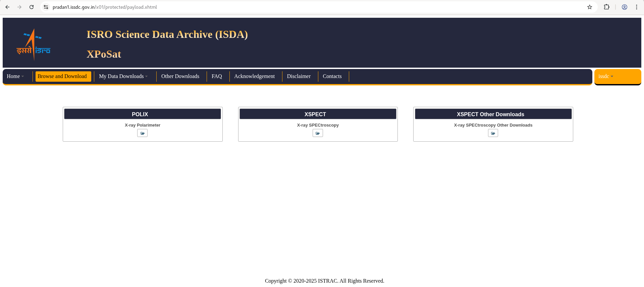Open XSPECT Other Downloads folder icon
644x287 pixels.
point(493,133)
